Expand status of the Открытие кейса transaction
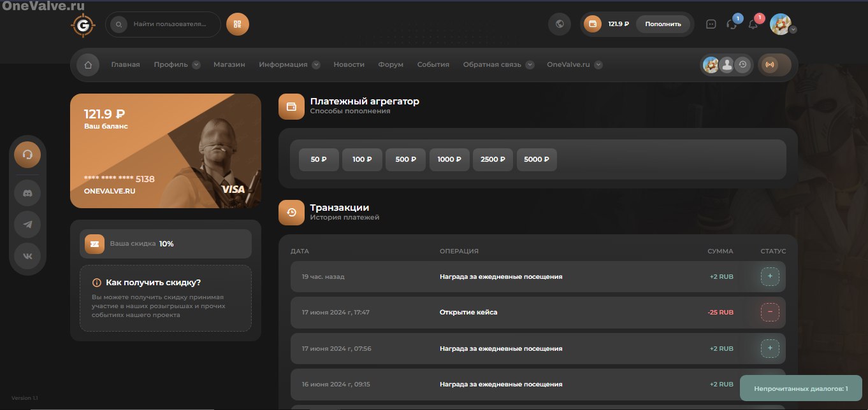 click(770, 313)
